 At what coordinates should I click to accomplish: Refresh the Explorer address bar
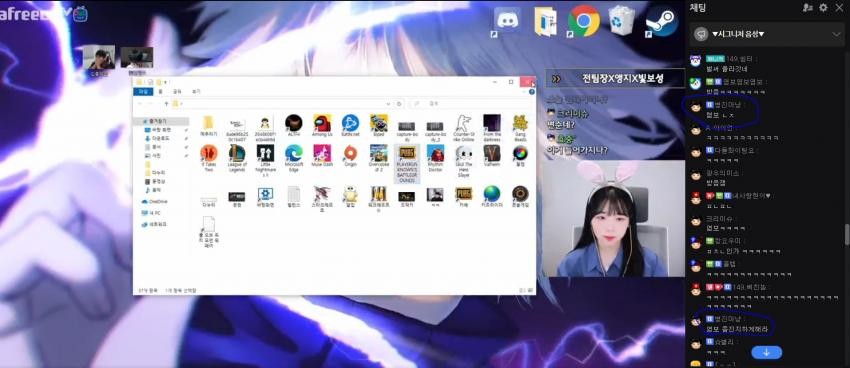[399, 104]
